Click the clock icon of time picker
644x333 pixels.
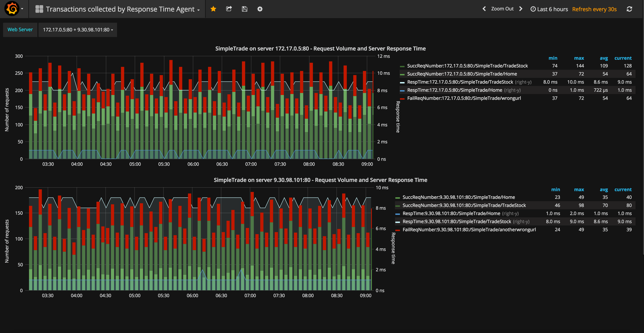[x=533, y=9]
